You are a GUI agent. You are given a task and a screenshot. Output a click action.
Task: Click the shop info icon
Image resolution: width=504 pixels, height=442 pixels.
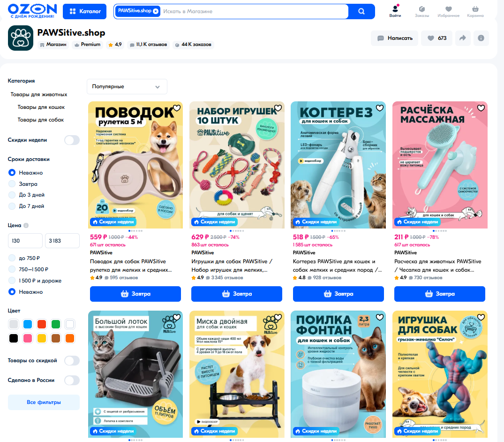coord(481,38)
